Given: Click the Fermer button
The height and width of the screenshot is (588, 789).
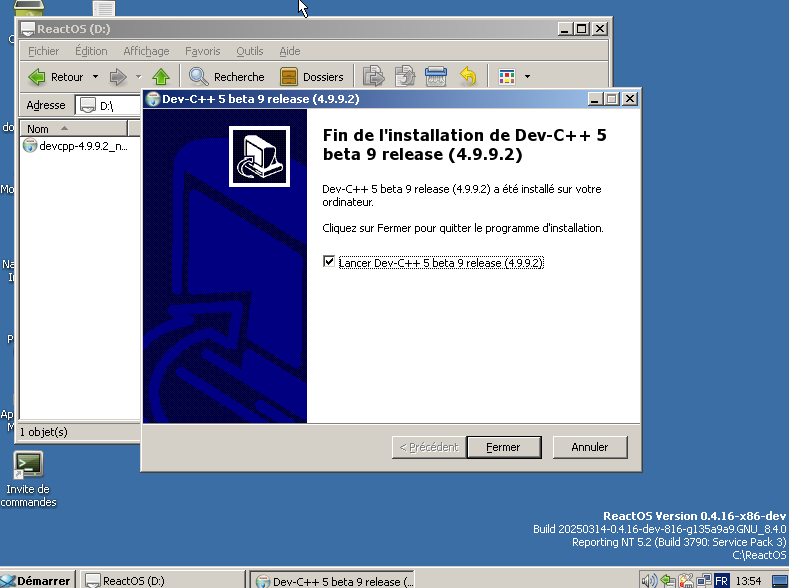Looking at the screenshot, I should coord(504,447).
